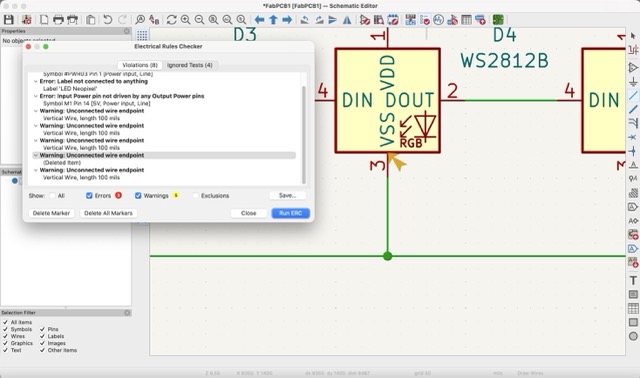Refresh the schematic view
The width and height of the screenshot is (640, 378).
point(171,20)
